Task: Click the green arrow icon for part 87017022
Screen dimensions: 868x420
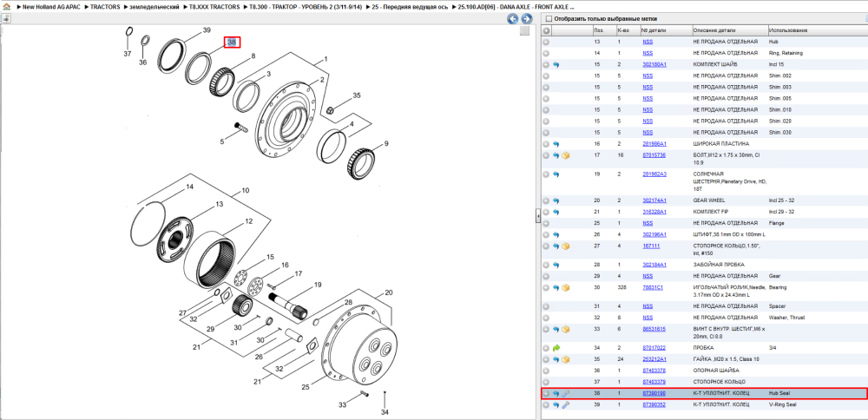Action: point(556,348)
